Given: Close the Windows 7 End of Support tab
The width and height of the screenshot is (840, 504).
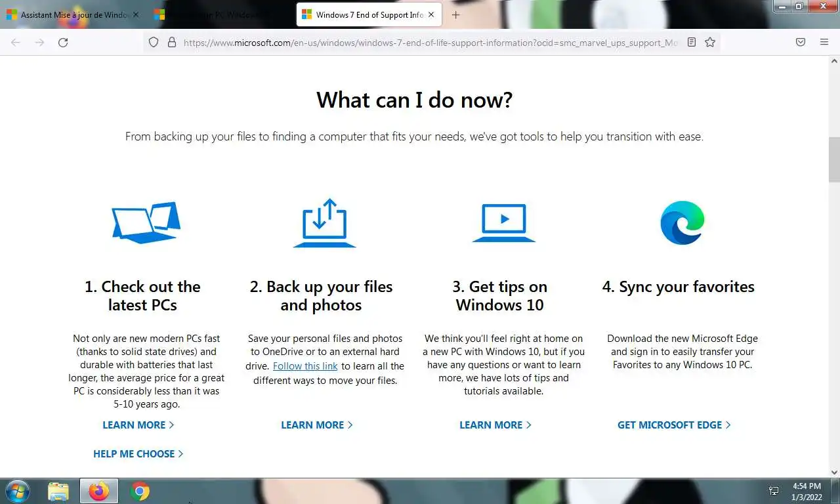Looking at the screenshot, I should point(432,14).
